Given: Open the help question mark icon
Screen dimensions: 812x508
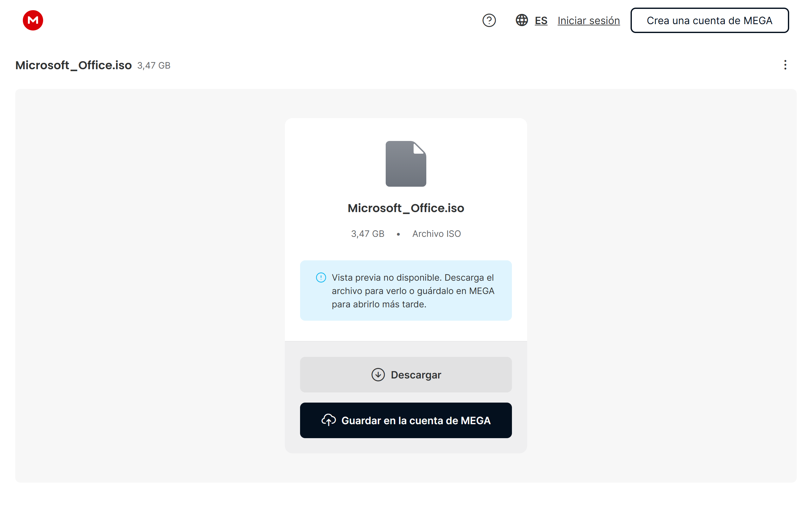Looking at the screenshot, I should (489, 21).
